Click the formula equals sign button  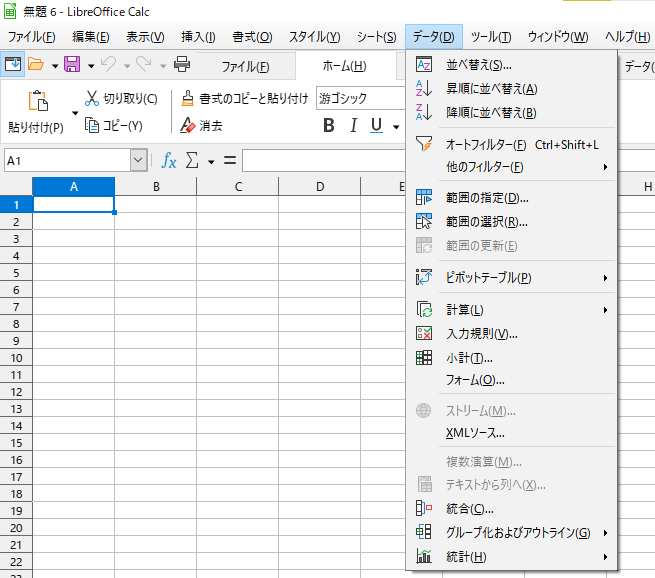[230, 160]
